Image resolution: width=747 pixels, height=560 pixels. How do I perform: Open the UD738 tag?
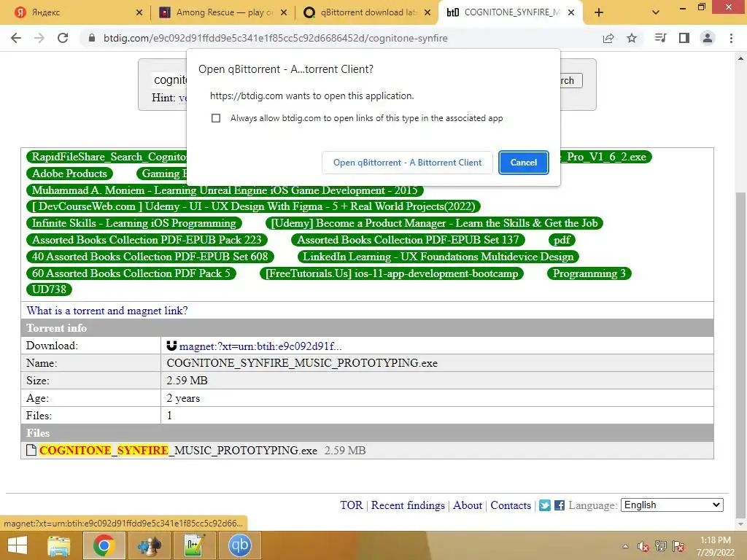pos(49,289)
